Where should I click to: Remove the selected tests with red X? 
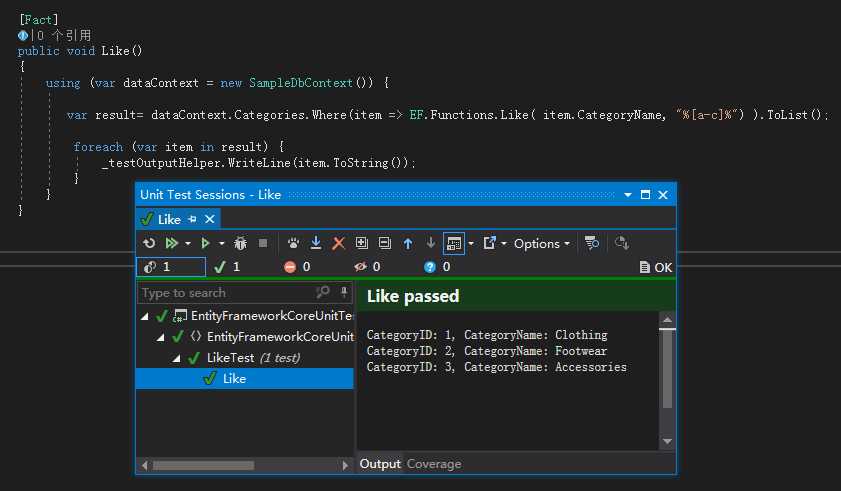tap(338, 244)
